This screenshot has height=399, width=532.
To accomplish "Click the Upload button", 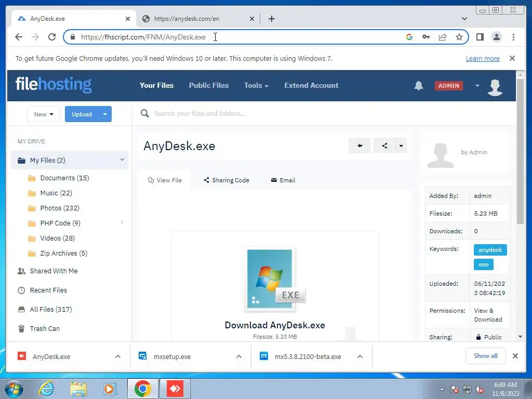I will [82, 114].
